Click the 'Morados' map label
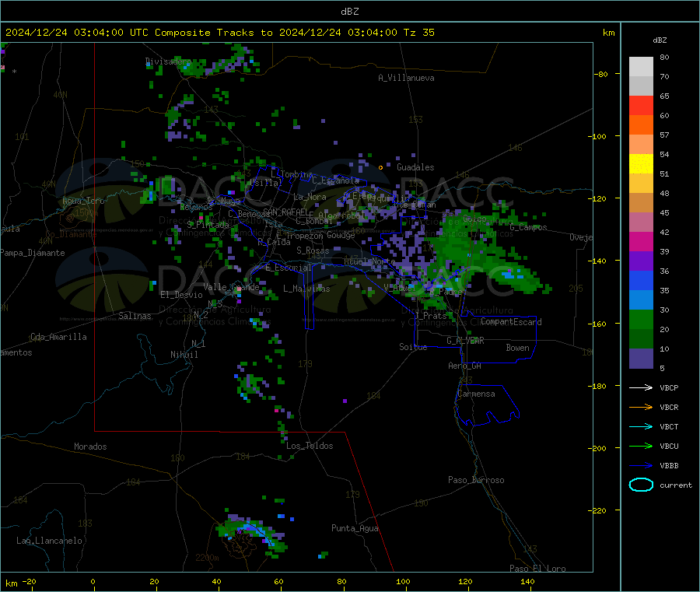 tap(90, 447)
